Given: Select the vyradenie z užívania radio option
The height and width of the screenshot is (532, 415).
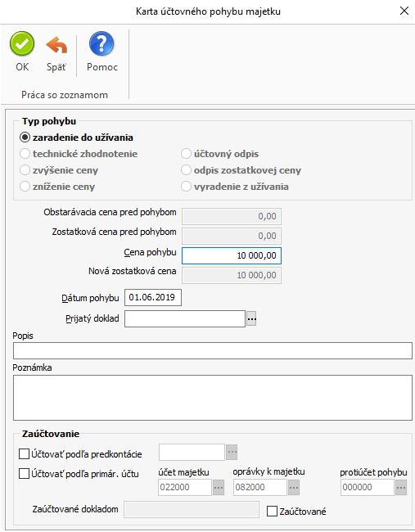Looking at the screenshot, I should pos(186,187).
